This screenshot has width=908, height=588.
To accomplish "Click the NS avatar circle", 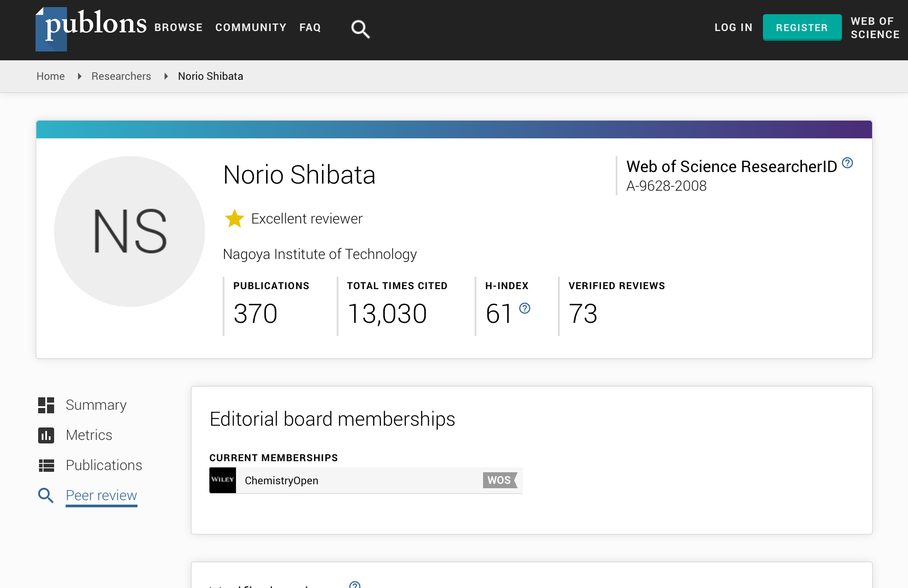I will (130, 231).
